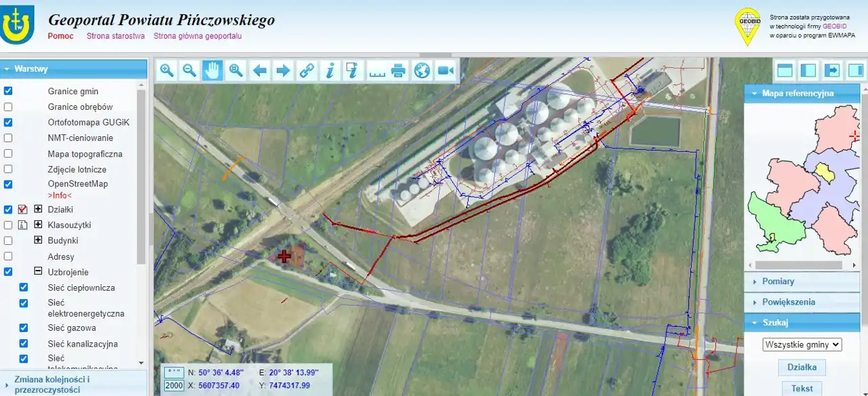
Task: Select the zoom in magnifier tool
Action: coord(167,70)
